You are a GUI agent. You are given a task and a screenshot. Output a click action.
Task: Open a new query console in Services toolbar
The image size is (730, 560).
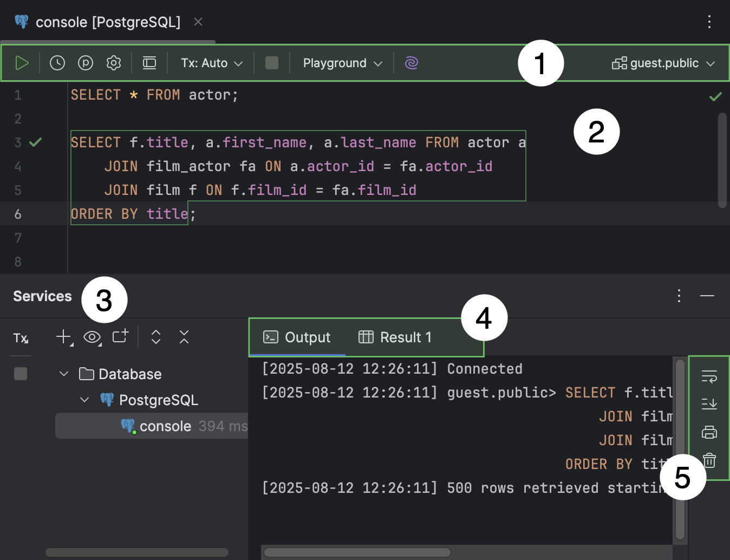pos(120,337)
